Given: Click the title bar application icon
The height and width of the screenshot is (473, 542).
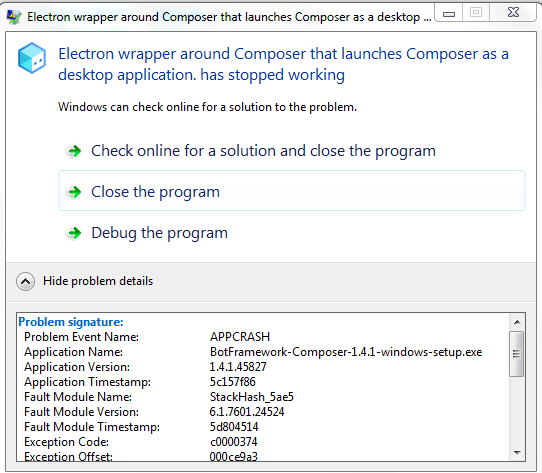Looking at the screenshot, I should [14, 17].
